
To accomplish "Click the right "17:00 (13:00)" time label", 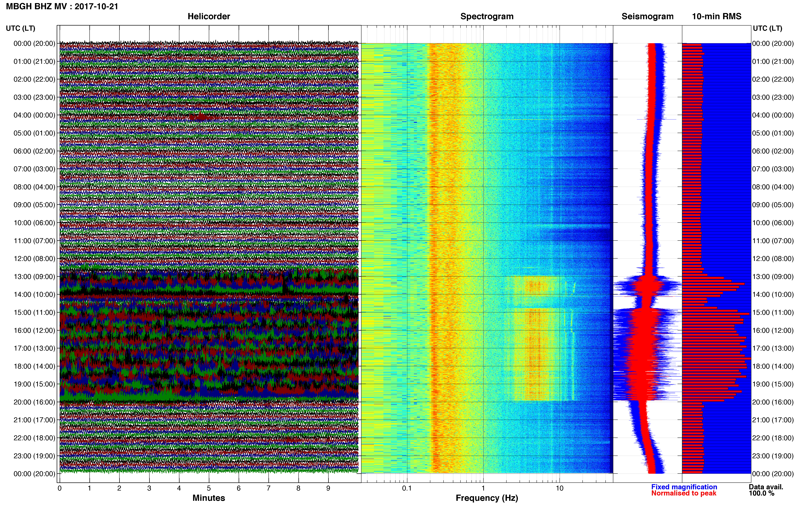I will pyautogui.click(x=773, y=348).
